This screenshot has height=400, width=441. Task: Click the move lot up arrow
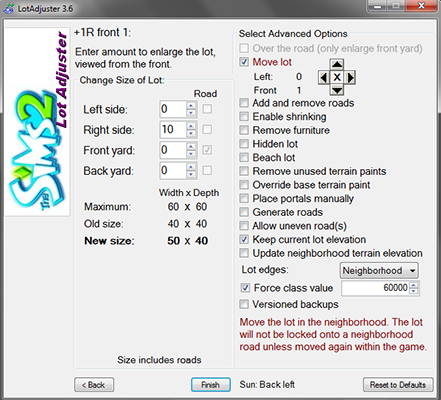[x=337, y=64]
